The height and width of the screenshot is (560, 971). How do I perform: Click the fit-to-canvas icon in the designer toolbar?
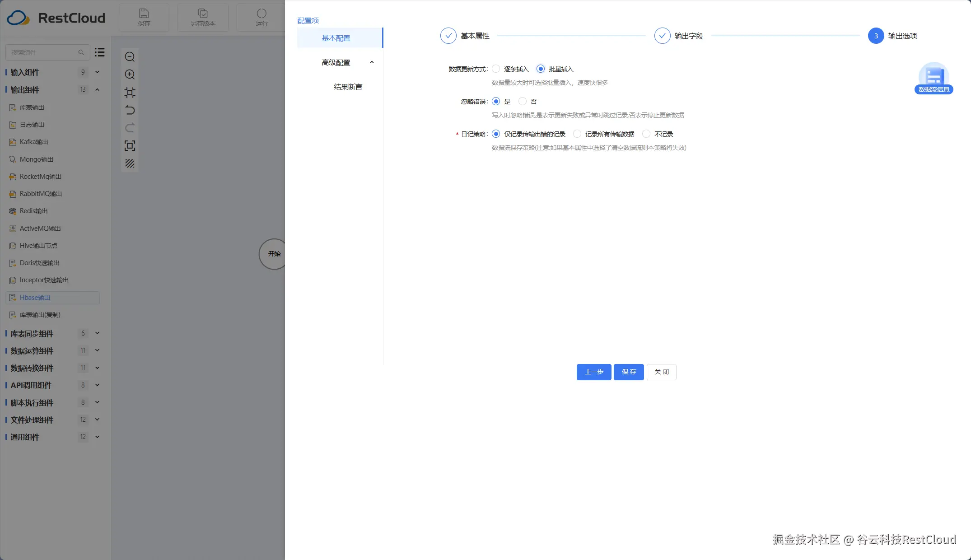(x=130, y=92)
